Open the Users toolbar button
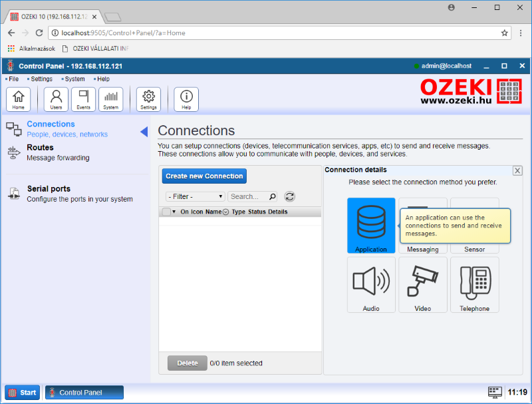 (56, 99)
